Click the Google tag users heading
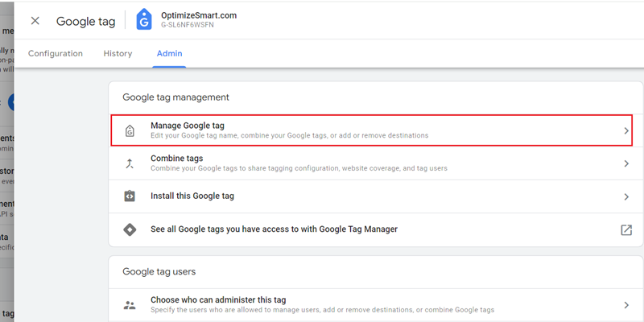The image size is (644, 322). click(159, 271)
